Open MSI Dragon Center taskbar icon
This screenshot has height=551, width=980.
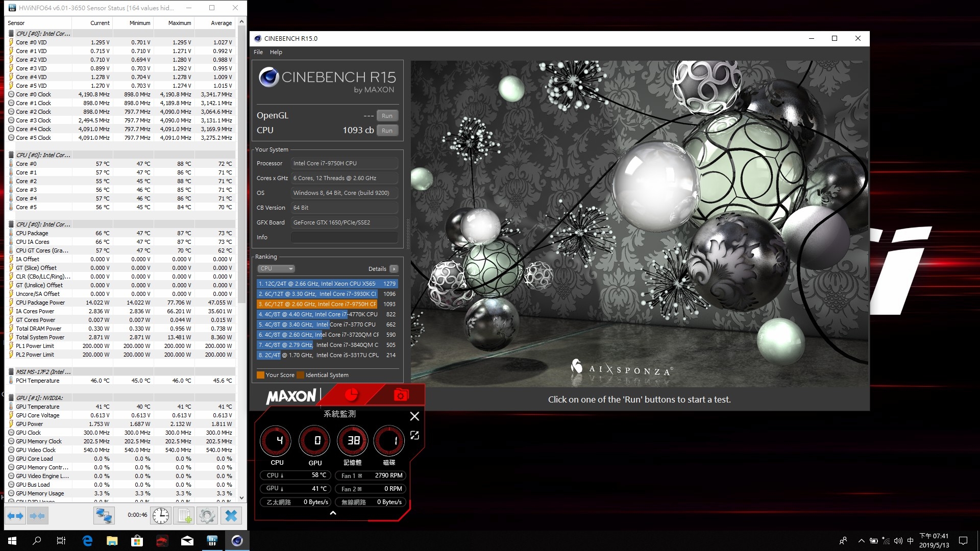[162, 541]
